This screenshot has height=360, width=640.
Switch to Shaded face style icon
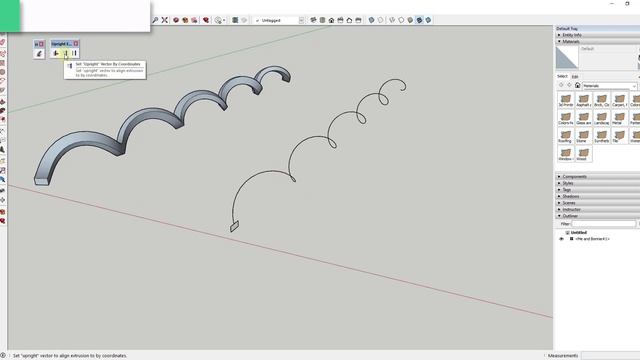(x=410, y=20)
